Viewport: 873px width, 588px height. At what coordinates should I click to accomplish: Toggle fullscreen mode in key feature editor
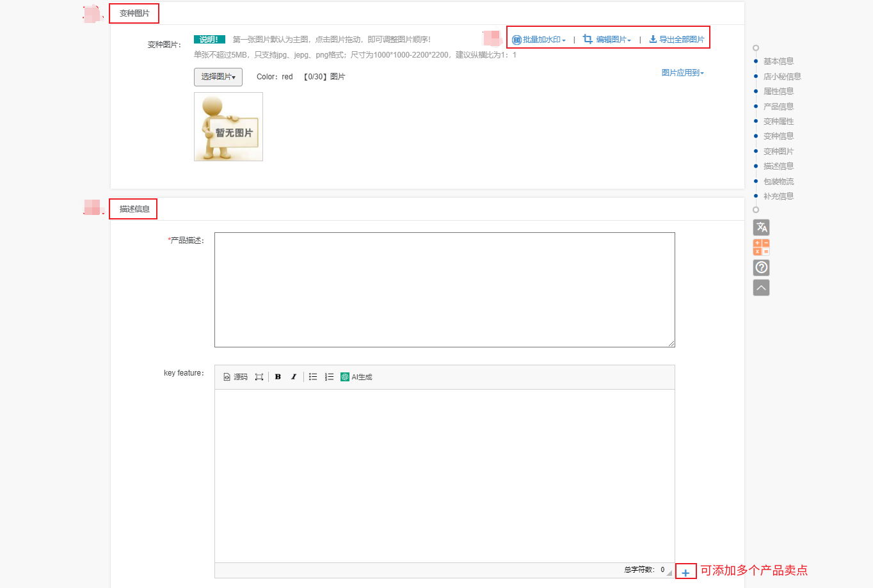259,377
